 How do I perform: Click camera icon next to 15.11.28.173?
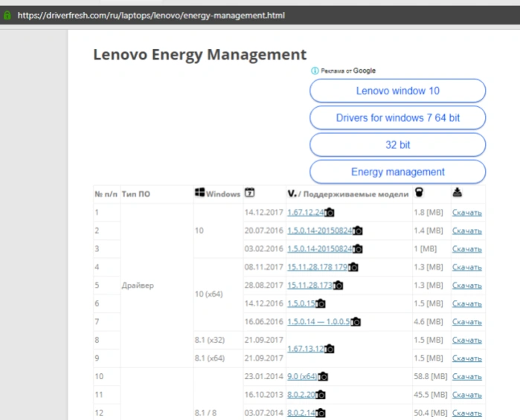coord(338,285)
